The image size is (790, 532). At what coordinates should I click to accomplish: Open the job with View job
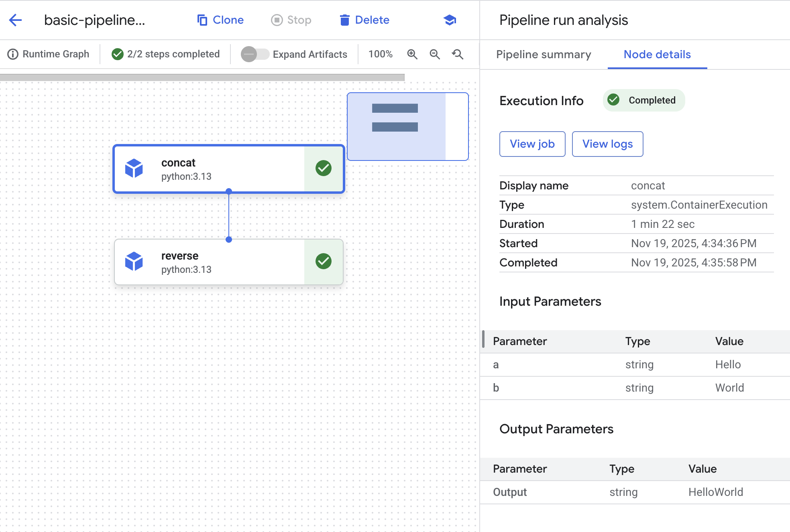[x=532, y=144]
